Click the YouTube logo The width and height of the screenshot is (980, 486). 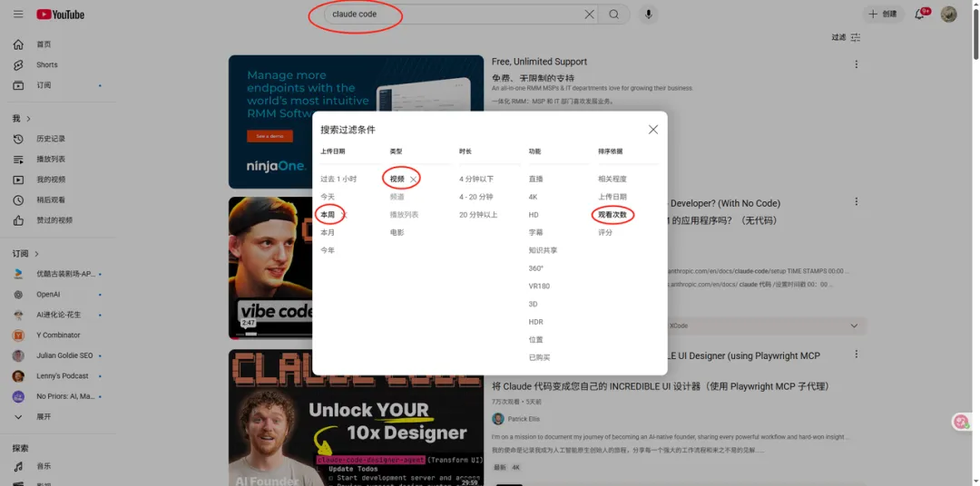click(61, 15)
